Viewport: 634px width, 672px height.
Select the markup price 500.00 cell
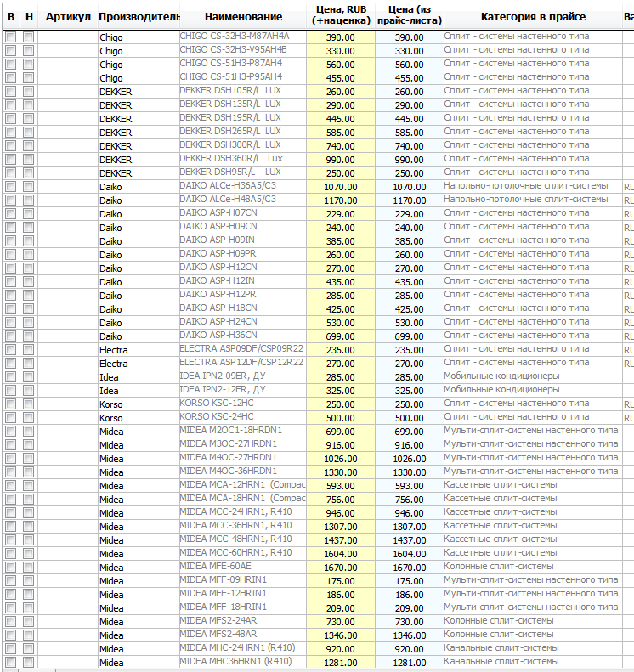(341, 418)
